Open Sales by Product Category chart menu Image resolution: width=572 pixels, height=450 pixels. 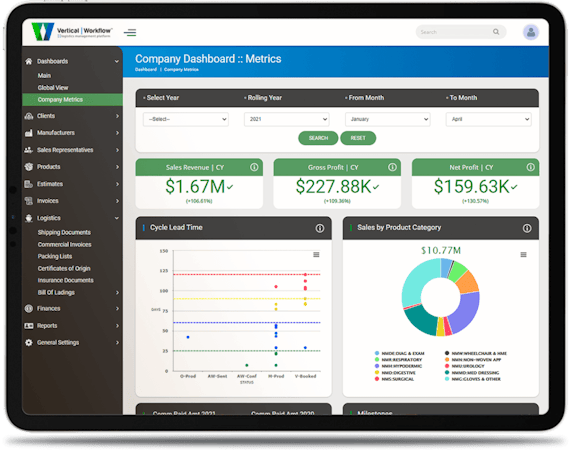[523, 255]
